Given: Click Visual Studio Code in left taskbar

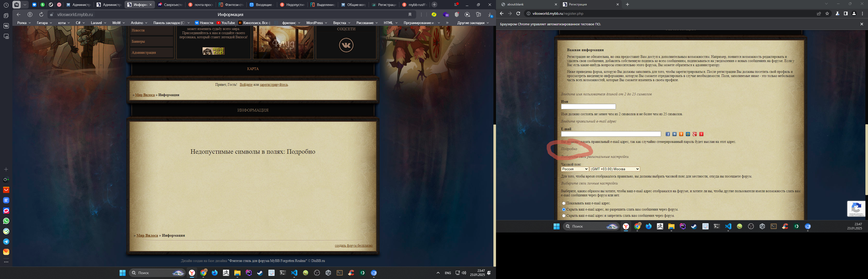Looking at the screenshot, I should tap(294, 273).
